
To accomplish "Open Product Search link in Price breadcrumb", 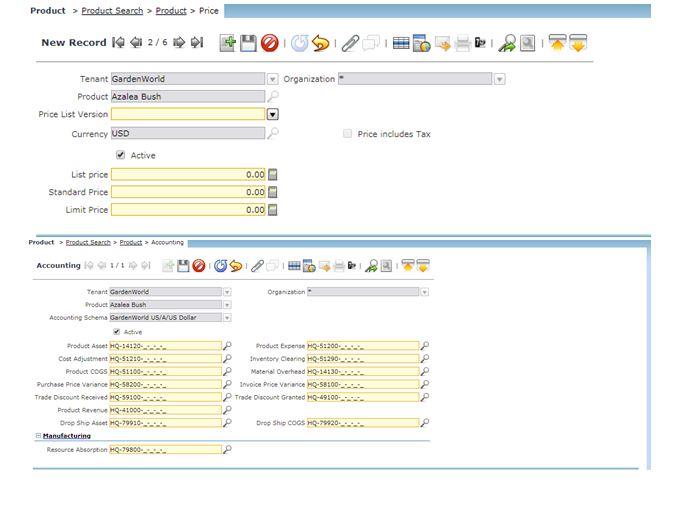I will pyautogui.click(x=112, y=11).
